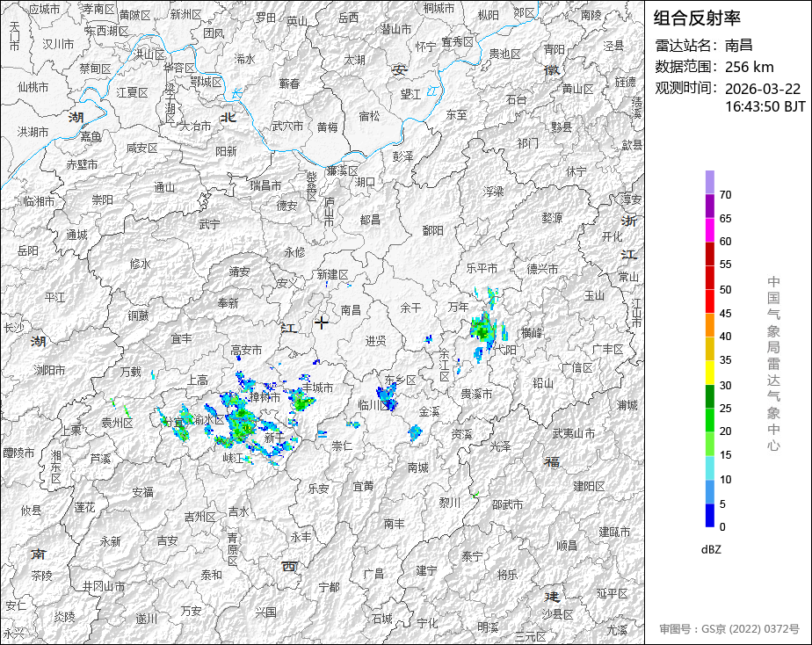Click the '丰城市' map label

click(x=317, y=388)
